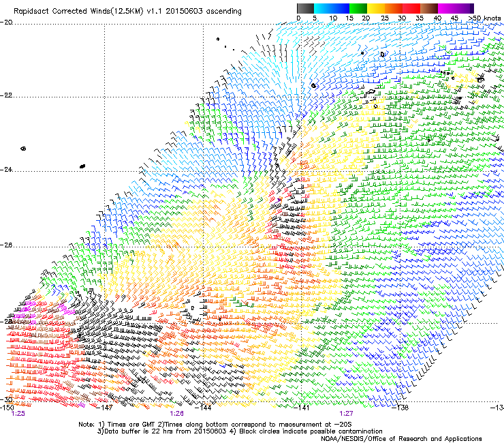504x443 pixels.
Task: Click the red 30-35 knots legend segment
Action: [411, 8]
